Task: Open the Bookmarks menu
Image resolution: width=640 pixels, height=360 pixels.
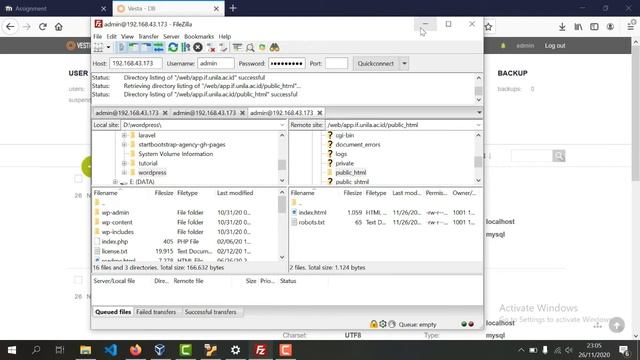Action: [x=199, y=36]
